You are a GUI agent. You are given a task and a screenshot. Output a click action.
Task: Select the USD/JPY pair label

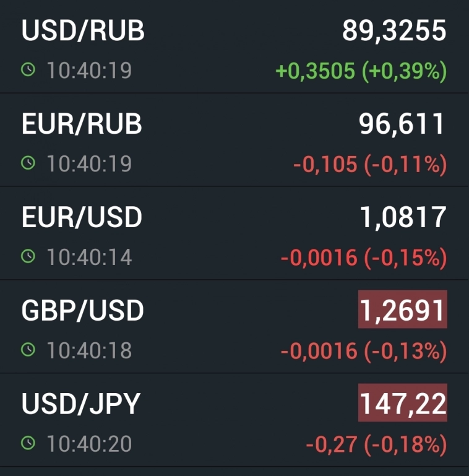(x=81, y=404)
